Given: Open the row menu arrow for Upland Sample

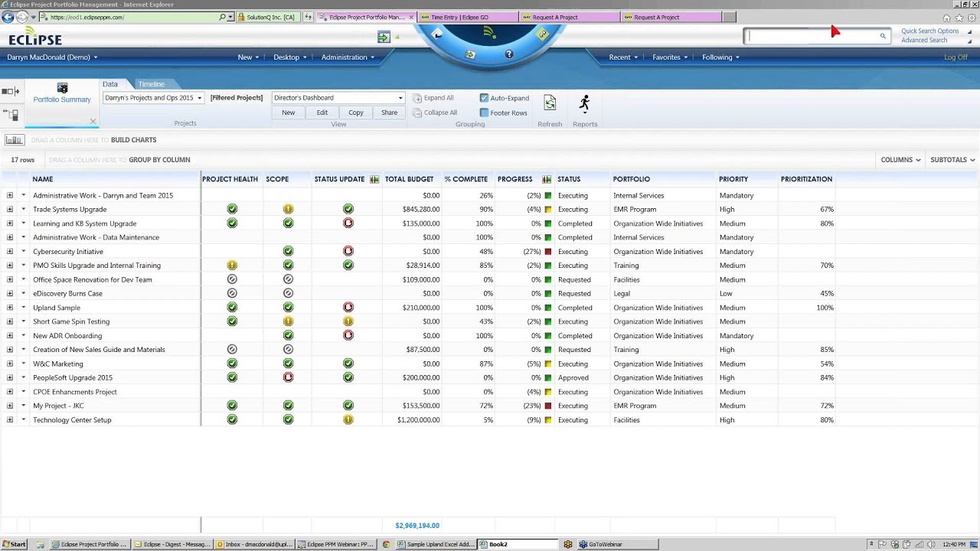Looking at the screenshot, I should pos(24,308).
